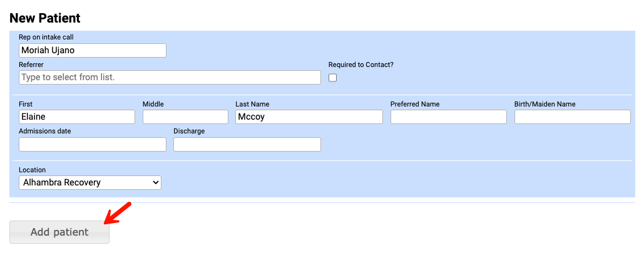Viewport: 644px width, 255px height.
Task: Tick the Required to Contact checkbox
Action: [x=332, y=78]
